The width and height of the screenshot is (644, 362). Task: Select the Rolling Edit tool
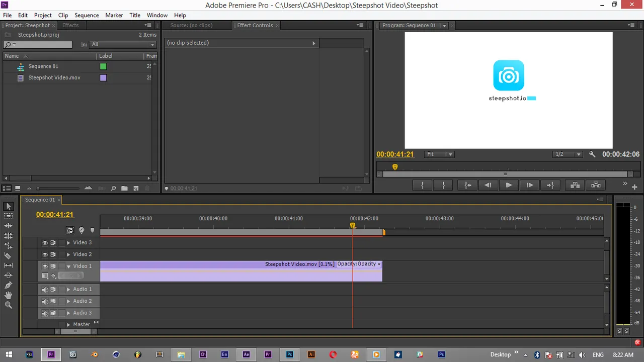(8, 236)
